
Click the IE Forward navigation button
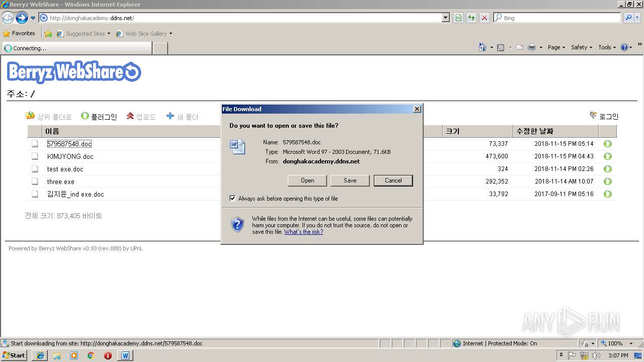point(22,18)
